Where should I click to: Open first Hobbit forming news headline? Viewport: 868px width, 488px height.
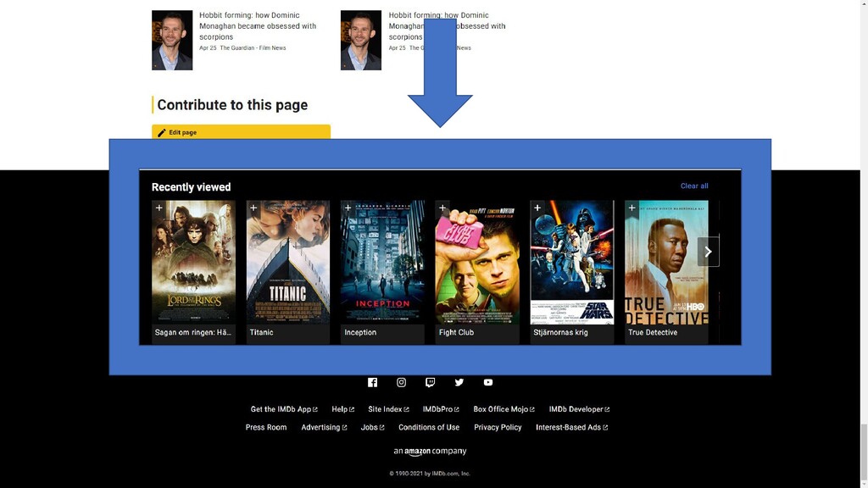pyautogui.click(x=258, y=26)
